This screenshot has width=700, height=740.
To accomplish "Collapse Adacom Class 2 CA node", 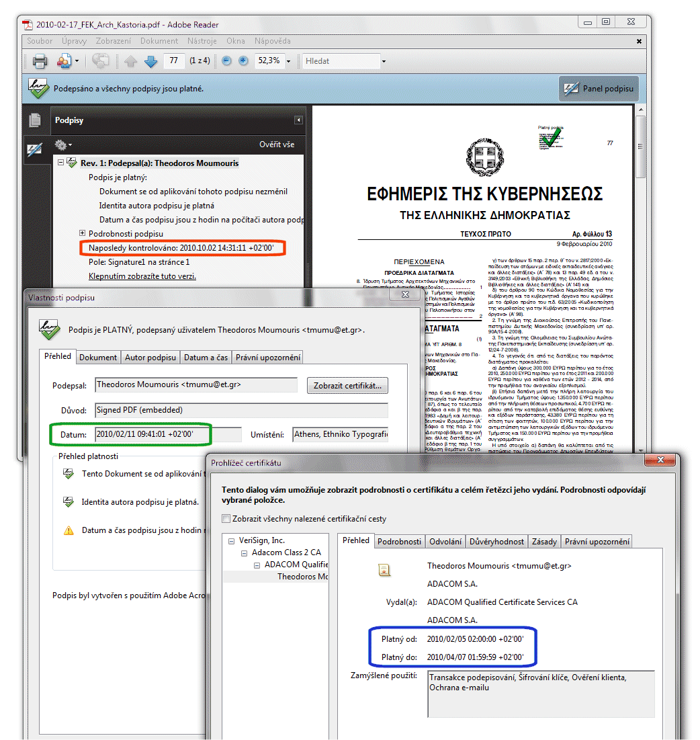I will click(x=244, y=553).
